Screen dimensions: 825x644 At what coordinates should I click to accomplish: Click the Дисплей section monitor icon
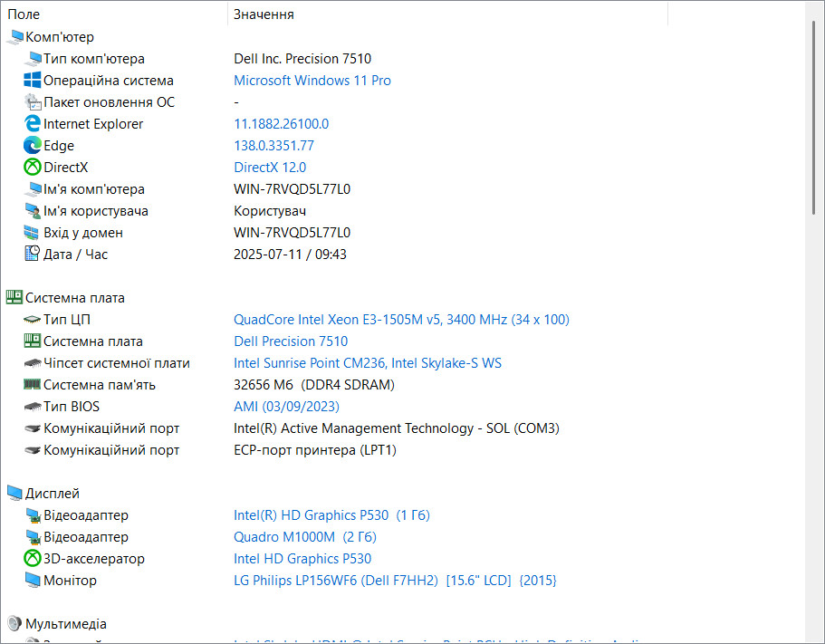14,493
